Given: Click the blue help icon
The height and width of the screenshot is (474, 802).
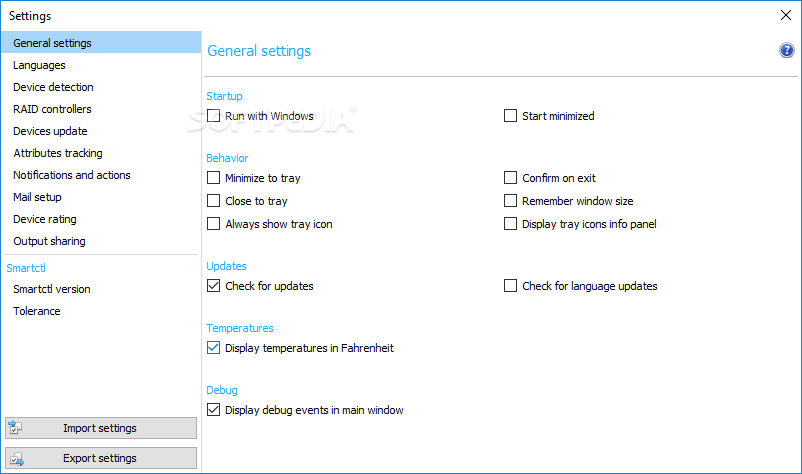Looking at the screenshot, I should click(787, 51).
